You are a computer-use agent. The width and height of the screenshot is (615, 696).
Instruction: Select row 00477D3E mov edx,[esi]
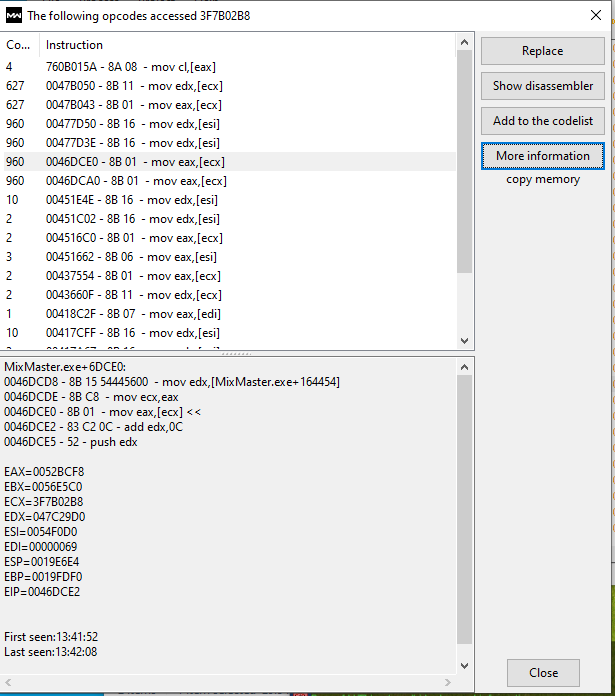(229, 143)
